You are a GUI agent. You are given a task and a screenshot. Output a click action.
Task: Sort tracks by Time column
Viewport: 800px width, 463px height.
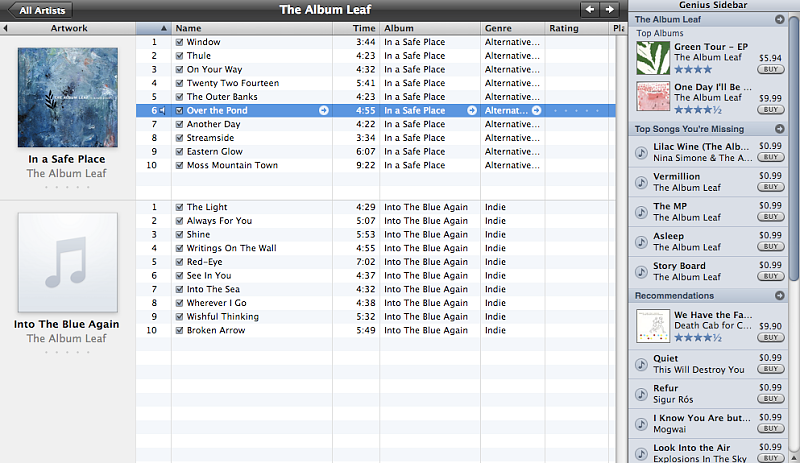356,28
